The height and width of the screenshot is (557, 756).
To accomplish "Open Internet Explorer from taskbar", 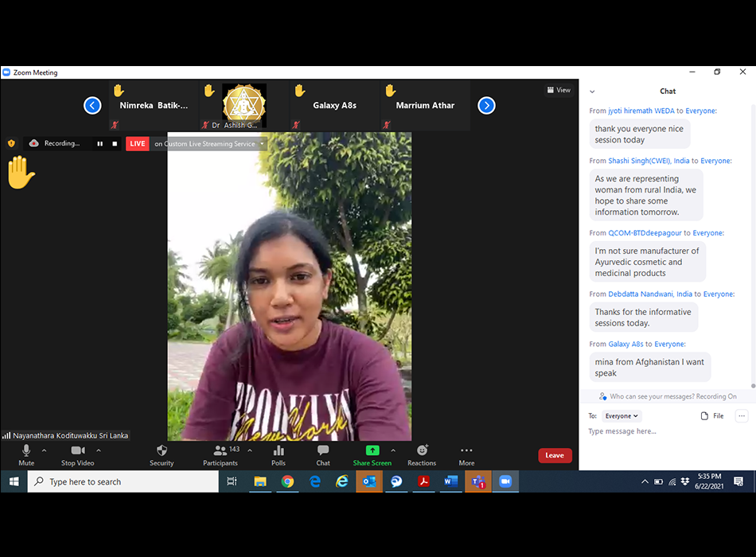I will [342, 481].
